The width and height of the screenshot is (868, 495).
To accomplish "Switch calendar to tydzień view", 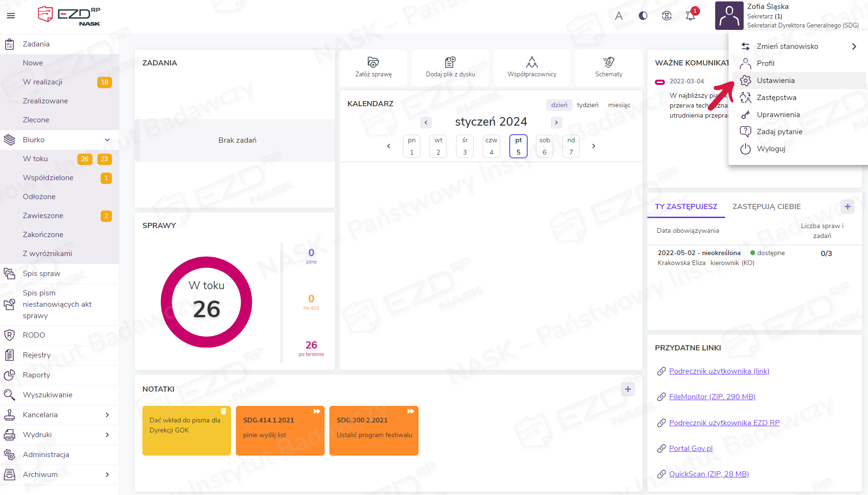I will pyautogui.click(x=588, y=105).
